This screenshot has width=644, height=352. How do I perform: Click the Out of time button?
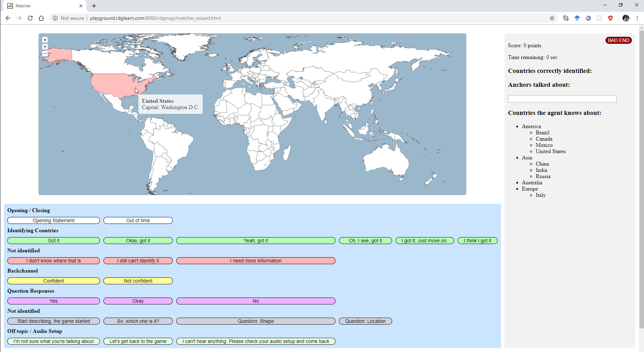pos(138,220)
